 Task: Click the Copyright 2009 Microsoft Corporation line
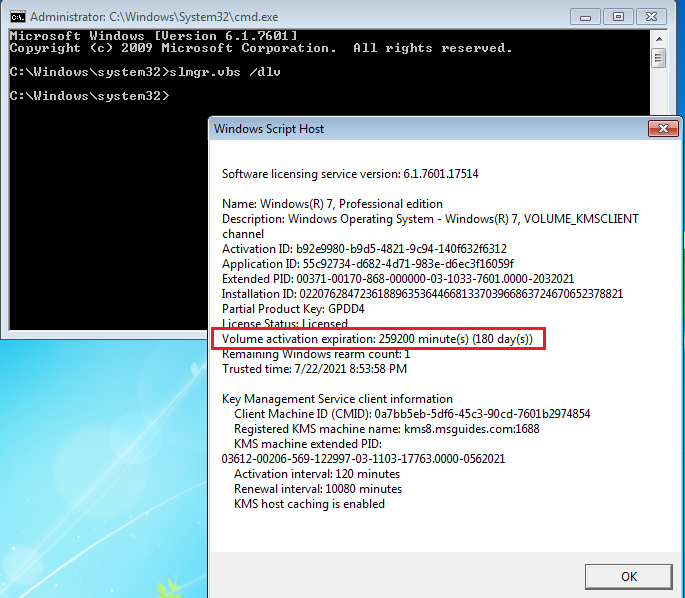261,48
